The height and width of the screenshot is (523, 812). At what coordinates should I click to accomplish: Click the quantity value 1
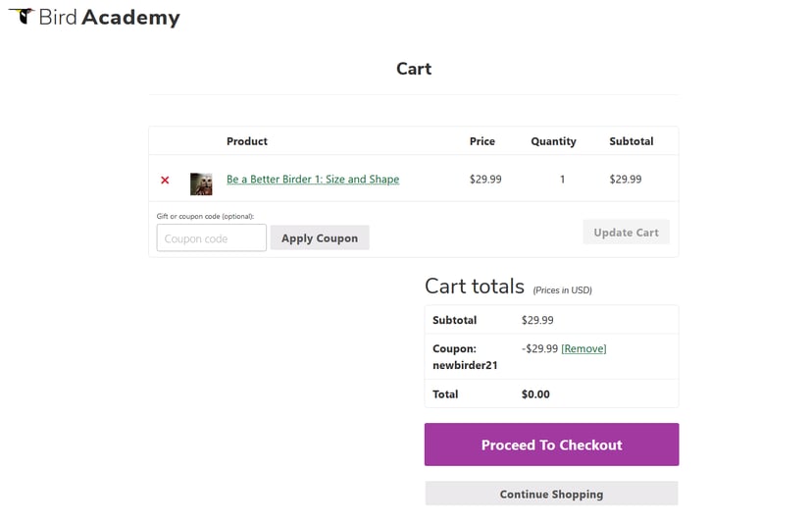point(562,180)
